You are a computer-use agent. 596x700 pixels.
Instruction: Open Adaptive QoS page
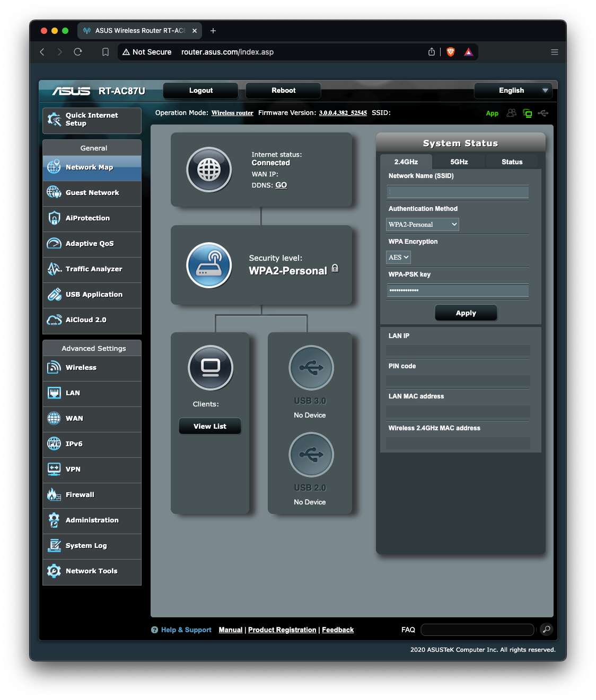coord(92,244)
